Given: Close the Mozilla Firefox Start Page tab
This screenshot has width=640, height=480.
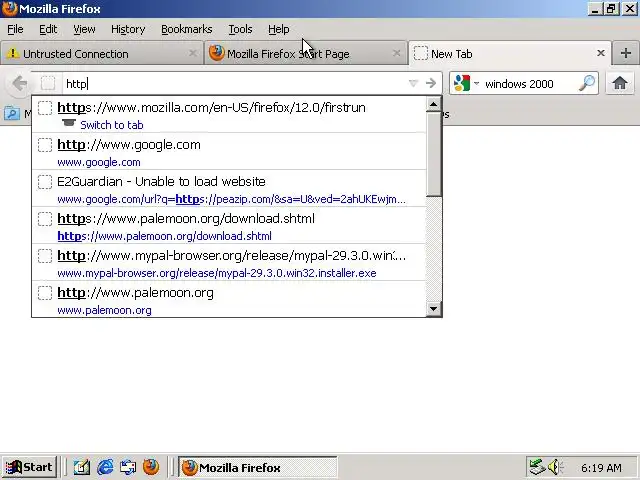Looking at the screenshot, I should click(x=396, y=53).
